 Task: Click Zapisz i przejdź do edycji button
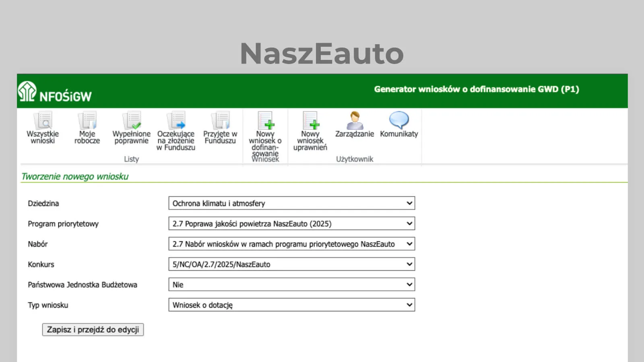pos(93,329)
